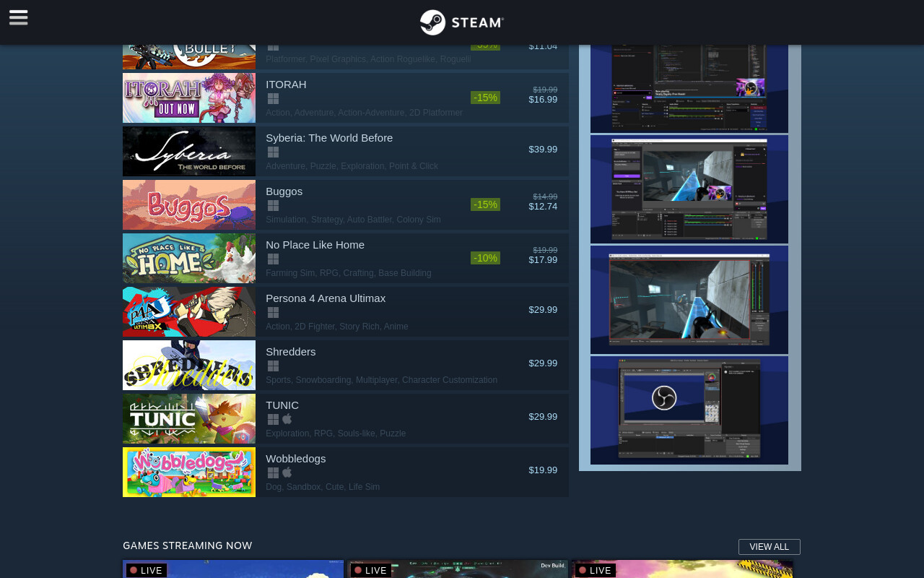Open the first LIVE stream with blue sky

233,569
